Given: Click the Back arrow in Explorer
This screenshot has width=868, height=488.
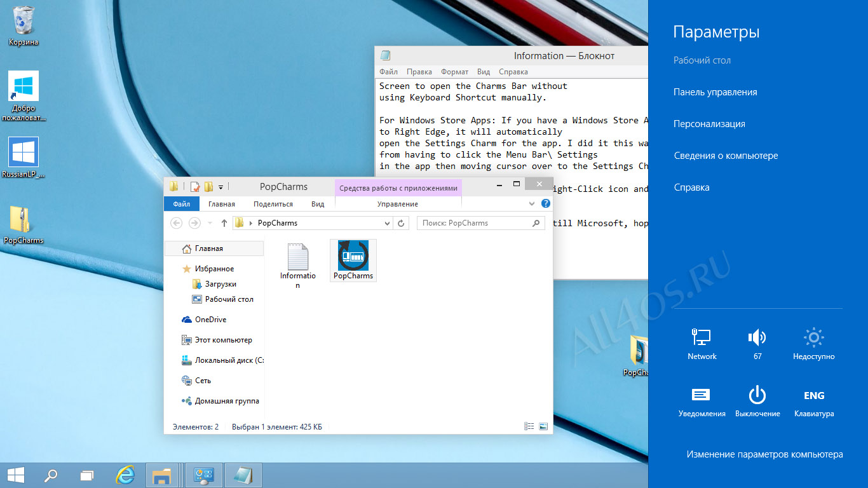Looking at the screenshot, I should [177, 223].
